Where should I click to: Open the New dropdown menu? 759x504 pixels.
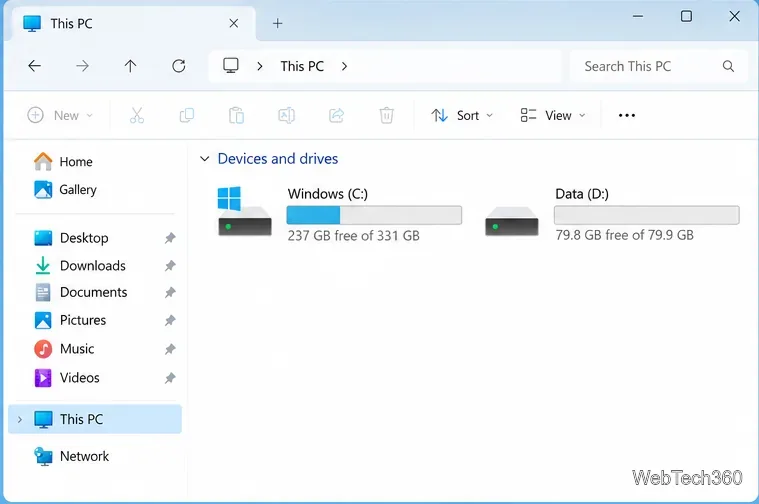click(x=60, y=115)
